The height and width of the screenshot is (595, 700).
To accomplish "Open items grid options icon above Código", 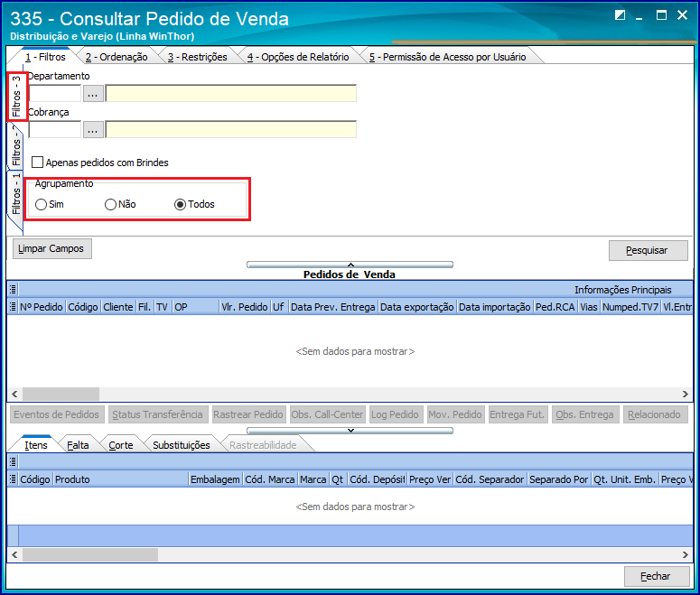I will 13,461.
